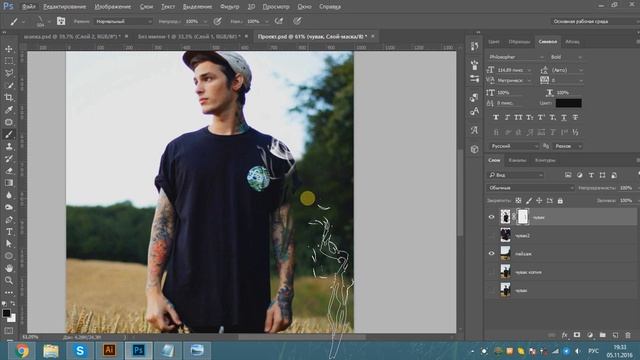Image resolution: width=640 pixels, height=360 pixels.
Task: Toggle All Caps in Character panel
Action: tap(518, 118)
